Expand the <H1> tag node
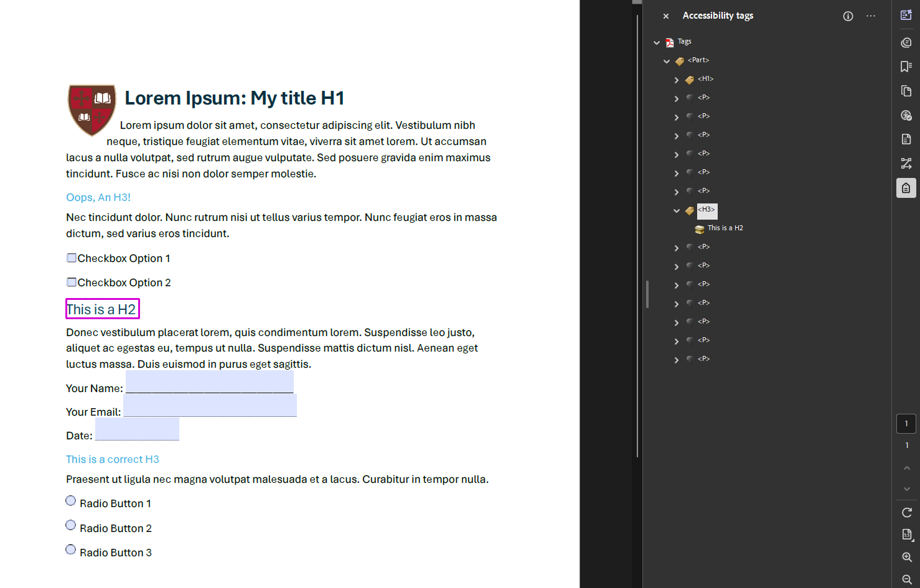 point(677,80)
